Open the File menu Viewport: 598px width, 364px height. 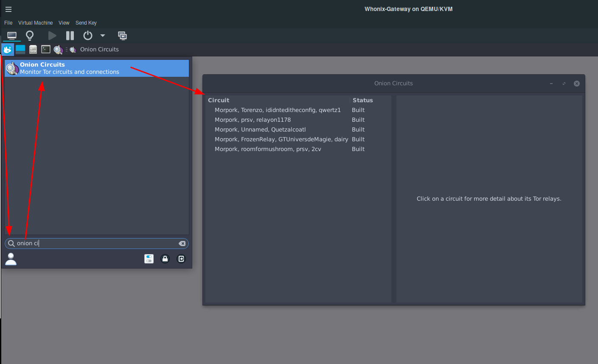coord(8,23)
